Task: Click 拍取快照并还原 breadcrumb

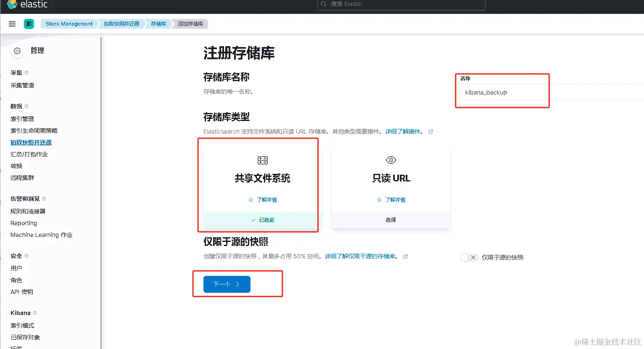Action: pos(122,24)
